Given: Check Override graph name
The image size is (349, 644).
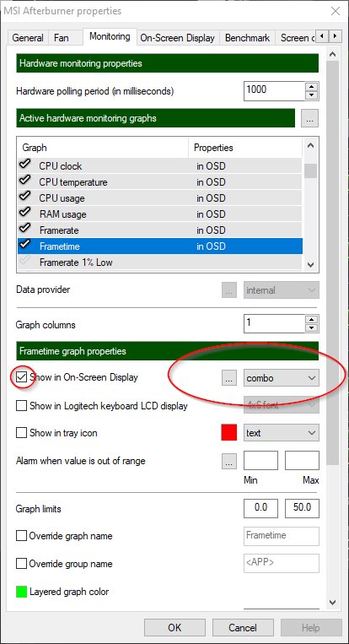Looking at the screenshot, I should [21, 536].
